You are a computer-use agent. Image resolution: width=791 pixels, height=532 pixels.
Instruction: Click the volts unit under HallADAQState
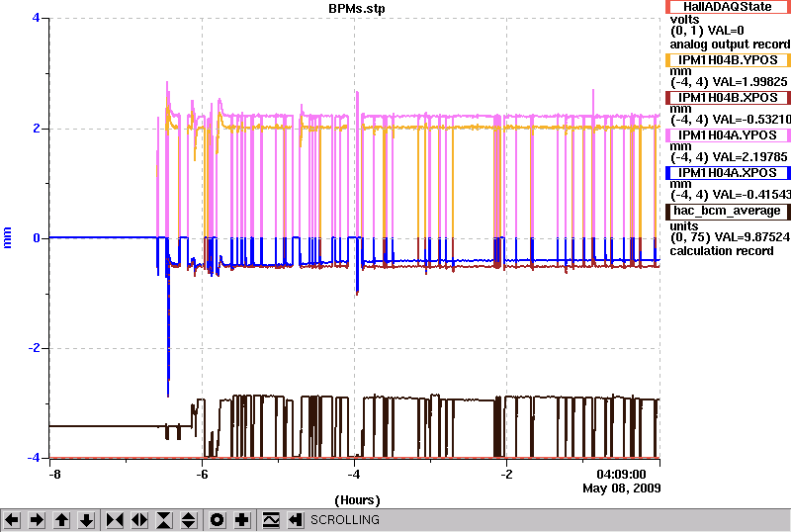point(684,20)
